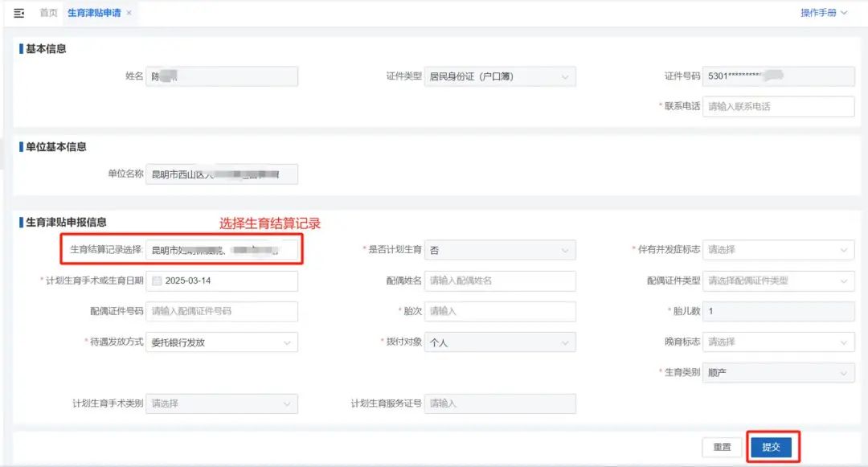Screen dimensions: 868x467
Task: Click the 胎次 required input field
Action: tap(501, 311)
